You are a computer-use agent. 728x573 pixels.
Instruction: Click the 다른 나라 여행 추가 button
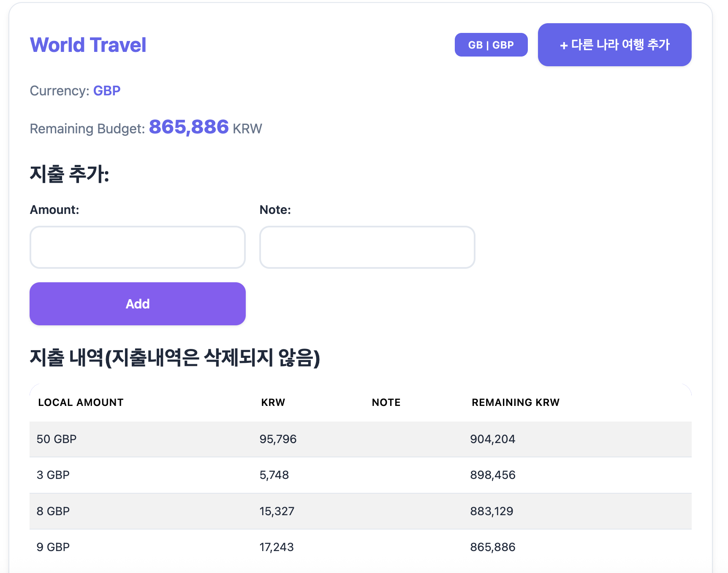click(x=614, y=45)
